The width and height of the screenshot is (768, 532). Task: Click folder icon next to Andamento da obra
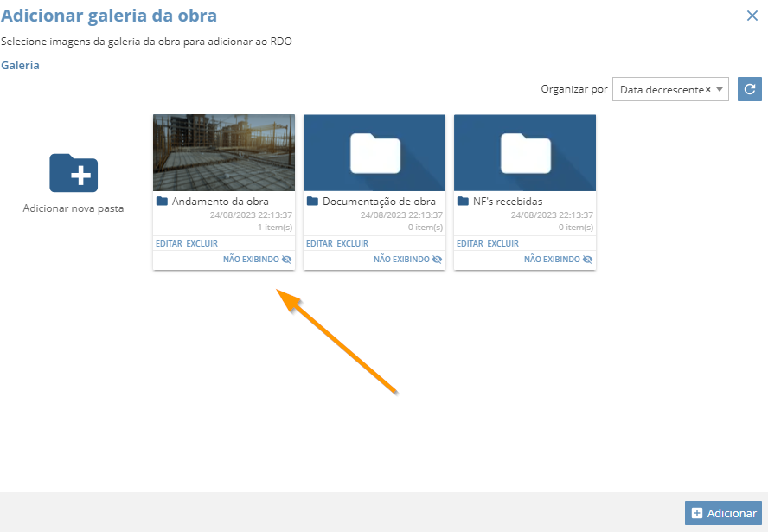pos(162,201)
